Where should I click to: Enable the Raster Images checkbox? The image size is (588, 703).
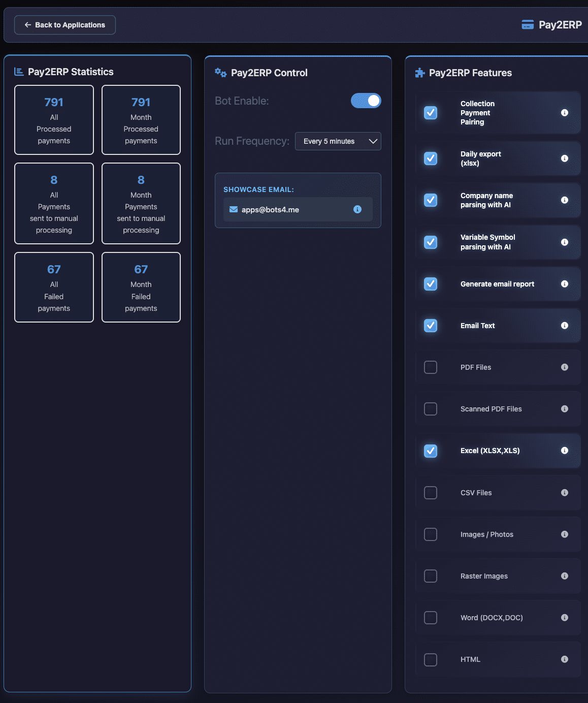[x=431, y=576]
